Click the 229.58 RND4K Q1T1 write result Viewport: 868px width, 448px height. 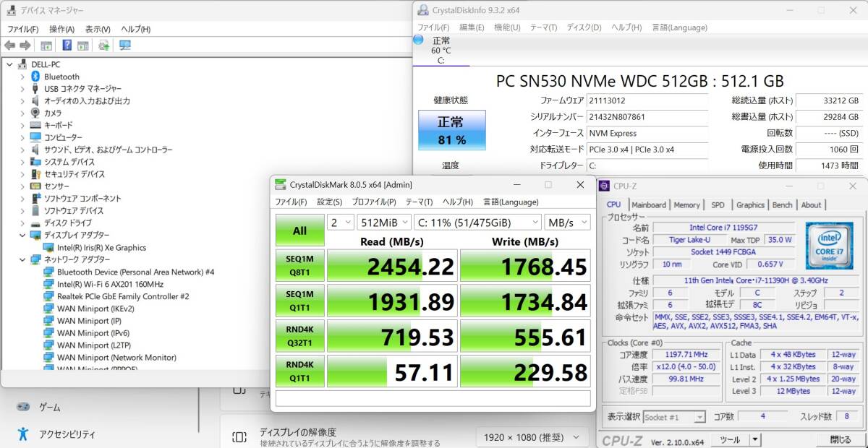[525, 371]
